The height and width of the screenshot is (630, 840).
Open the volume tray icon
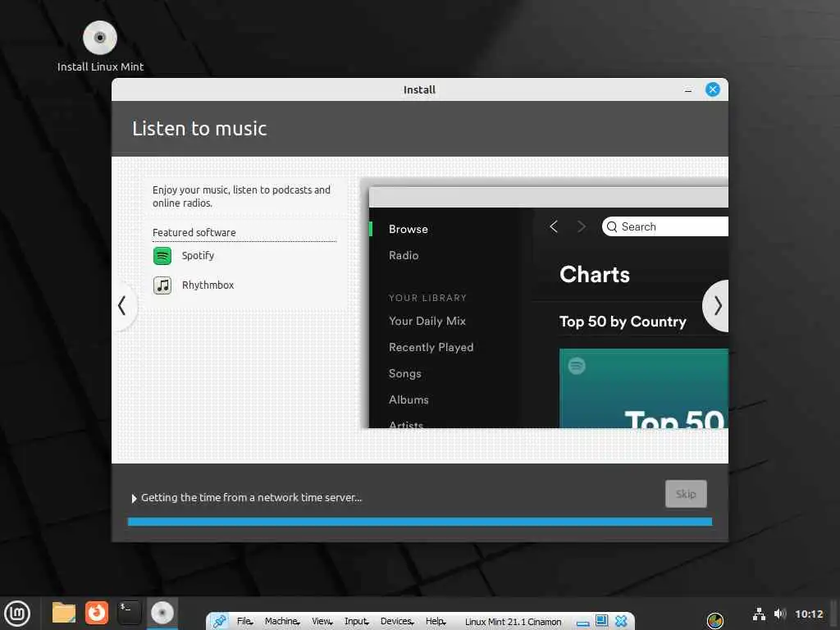[x=779, y=614]
